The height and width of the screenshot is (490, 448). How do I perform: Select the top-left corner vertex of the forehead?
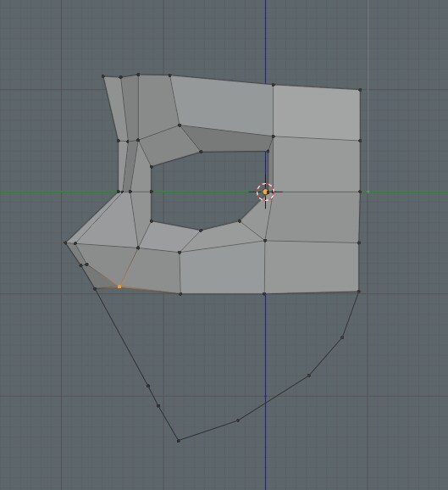pyautogui.click(x=103, y=76)
